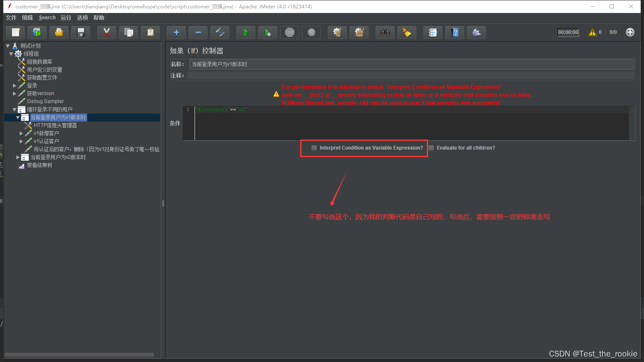Click the New test plan toolbar icon
Screen dimensions: 644x362
pyautogui.click(x=16, y=32)
